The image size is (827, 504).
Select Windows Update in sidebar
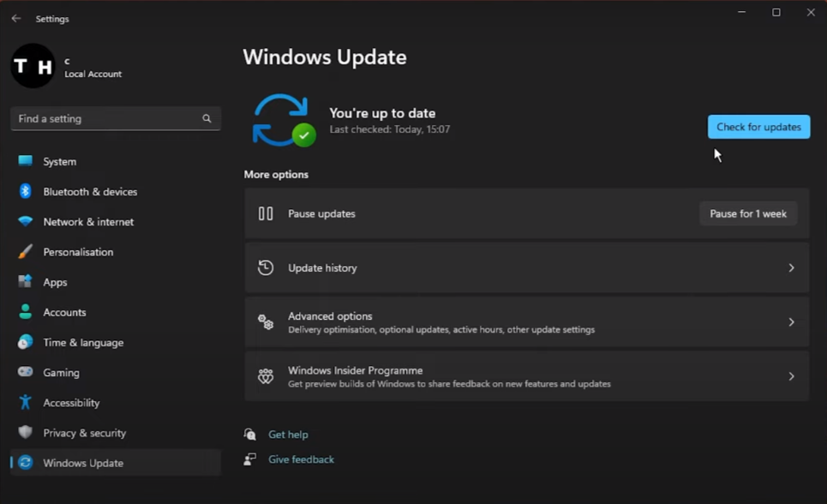116,462
